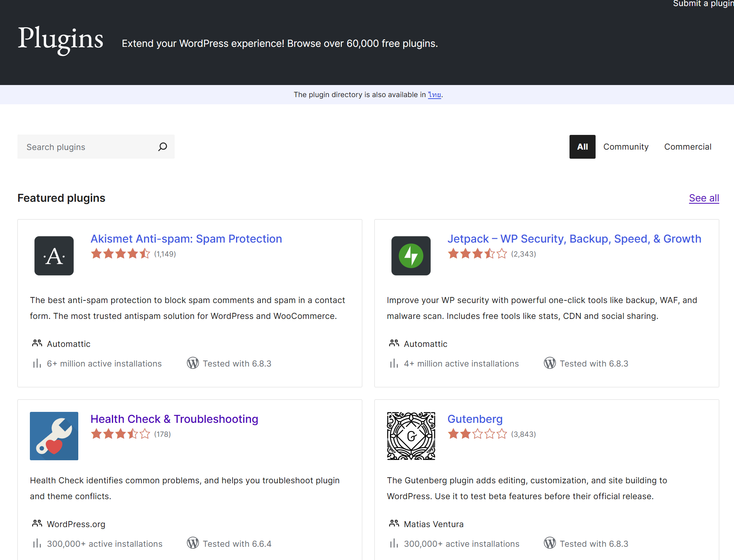Select the All filter tab
Viewport: 734px width, 560px height.
tap(582, 147)
